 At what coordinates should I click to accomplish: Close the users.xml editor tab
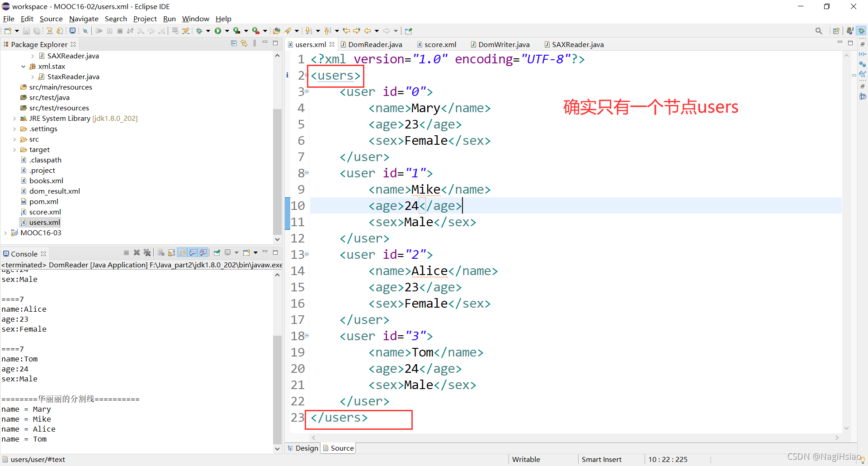(332, 44)
